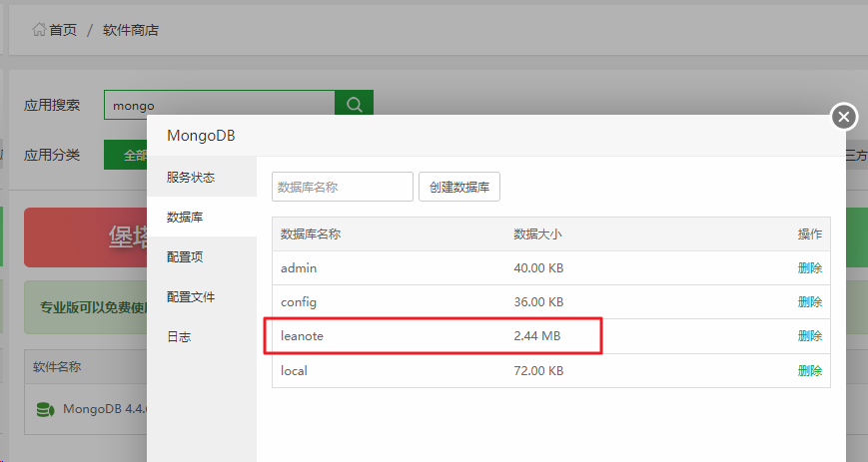Click the 操作 column header
This screenshot has height=462, width=868.
point(809,234)
